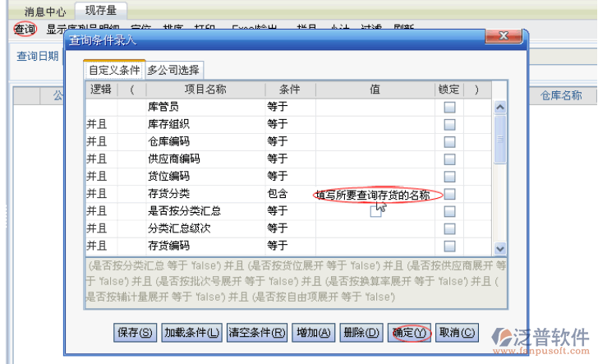Image resolution: width=598 pixels, height=364 pixels.
Task: Confirm the query with 确定(Y)
Action: point(409,333)
